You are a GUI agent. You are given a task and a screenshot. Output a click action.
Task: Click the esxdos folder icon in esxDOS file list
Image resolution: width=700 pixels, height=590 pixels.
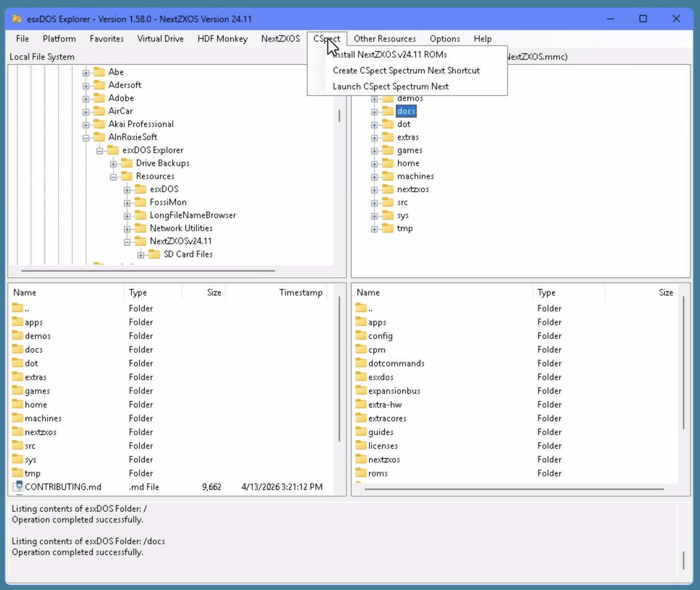(x=361, y=377)
